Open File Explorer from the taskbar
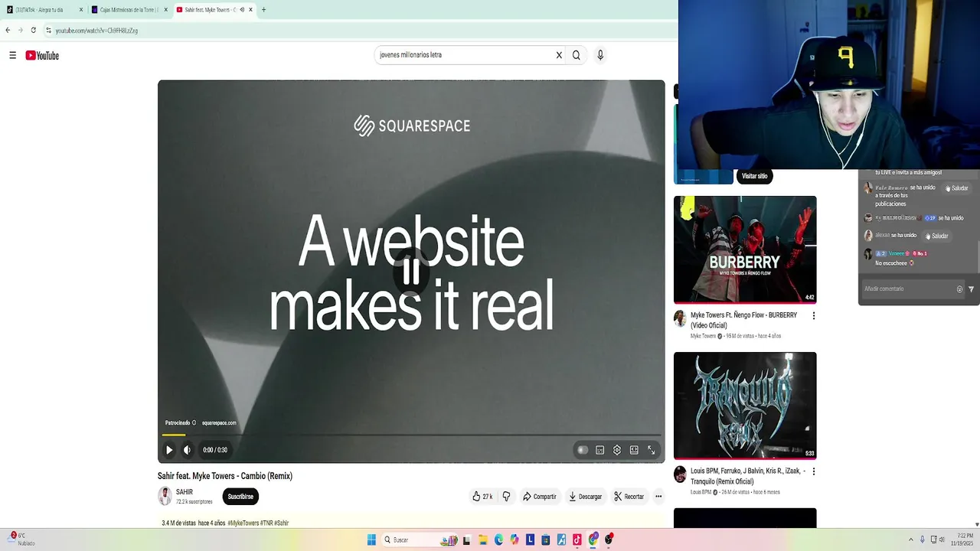The width and height of the screenshot is (980, 551). (483, 540)
